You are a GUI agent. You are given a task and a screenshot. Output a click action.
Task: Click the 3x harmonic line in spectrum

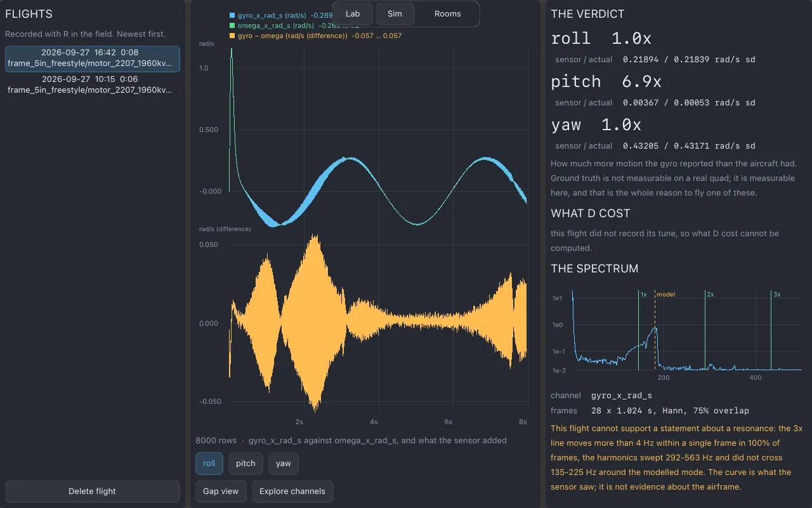(771, 330)
